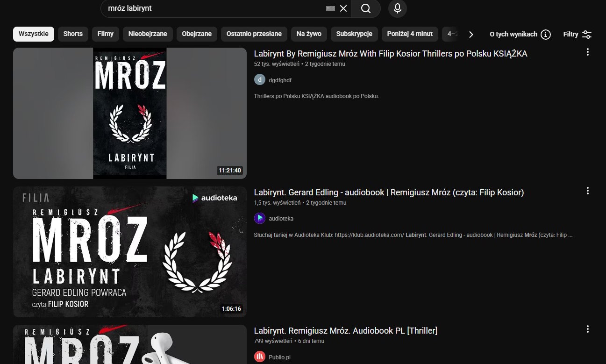The height and width of the screenshot is (364, 606).
Task: Click the arrow to reveal more filter chips
Action: click(471, 34)
